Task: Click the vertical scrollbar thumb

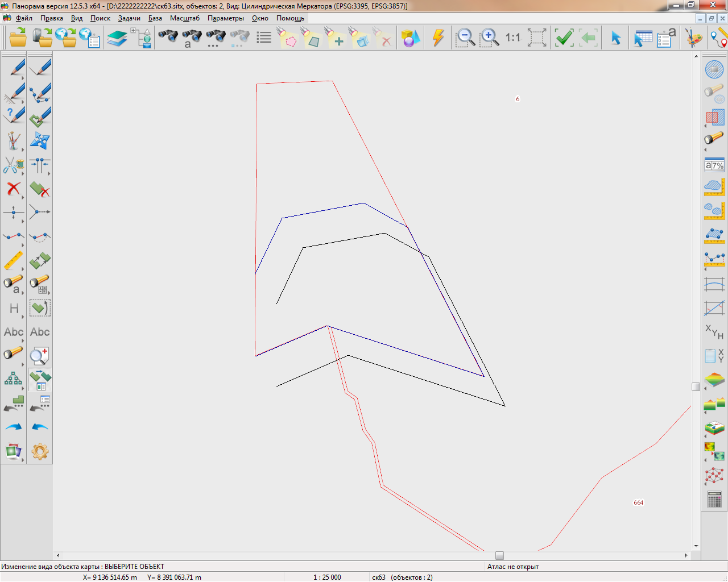Action: tap(696, 386)
